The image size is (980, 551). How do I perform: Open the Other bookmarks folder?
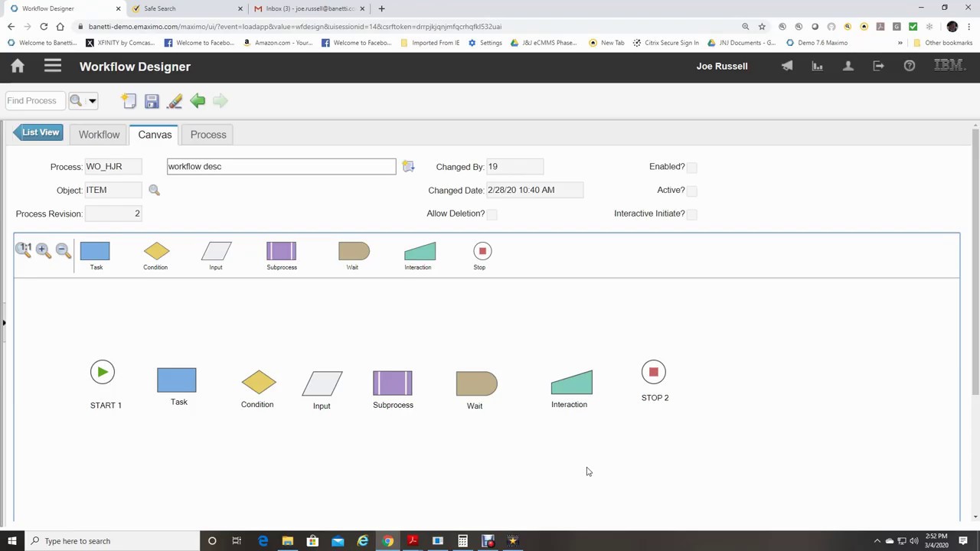click(x=942, y=43)
